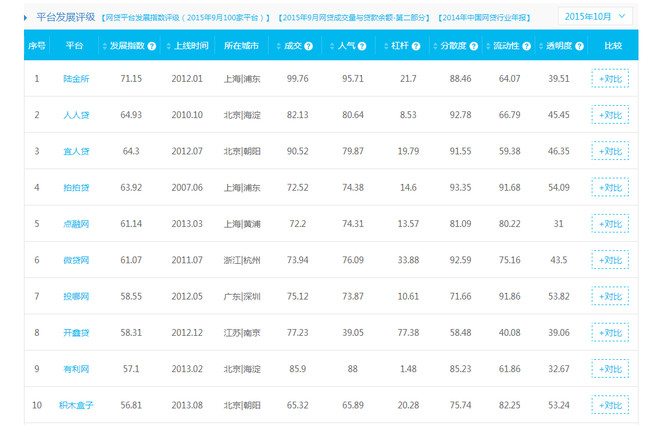Screen dimensions: 660x425
Task: Select 人人贷 dispersion value 92.78
Action: pos(460,115)
